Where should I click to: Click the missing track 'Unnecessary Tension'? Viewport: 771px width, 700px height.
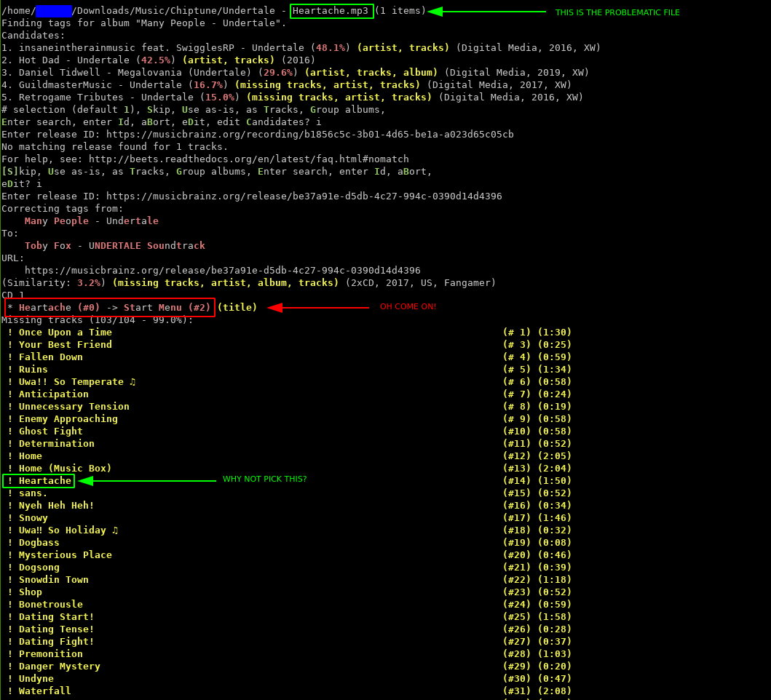pos(74,407)
